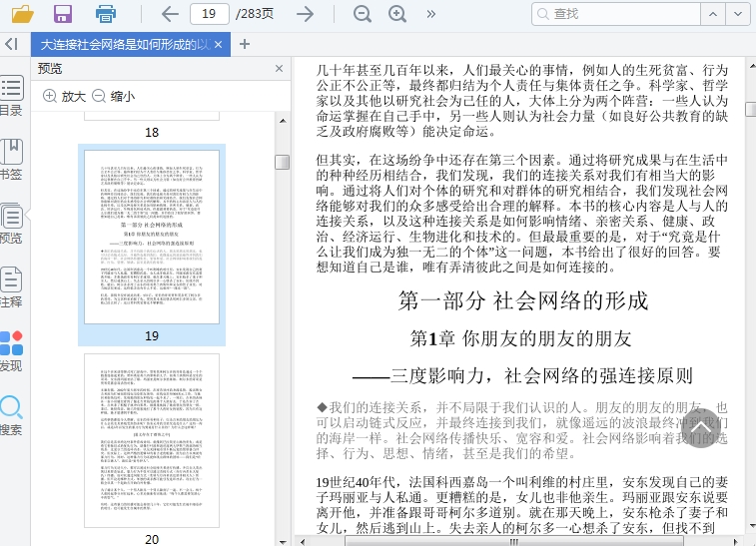Click the subtitle 三度影响力，社会网络的强连接原则
Screen dimensions: 756x546
point(541,376)
